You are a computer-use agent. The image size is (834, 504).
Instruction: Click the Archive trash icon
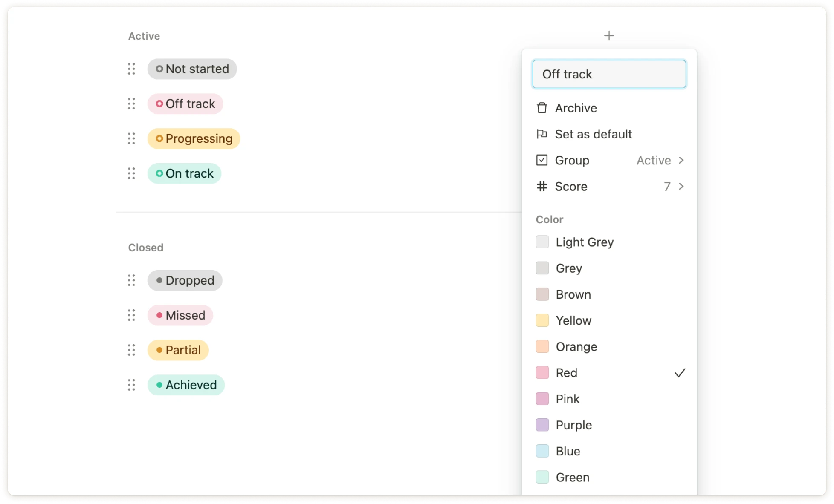tap(542, 108)
